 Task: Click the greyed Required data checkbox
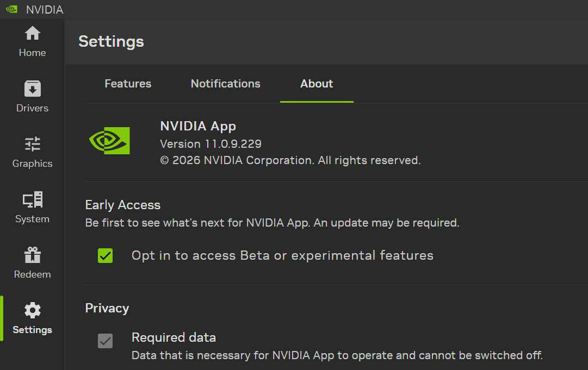[x=106, y=341]
